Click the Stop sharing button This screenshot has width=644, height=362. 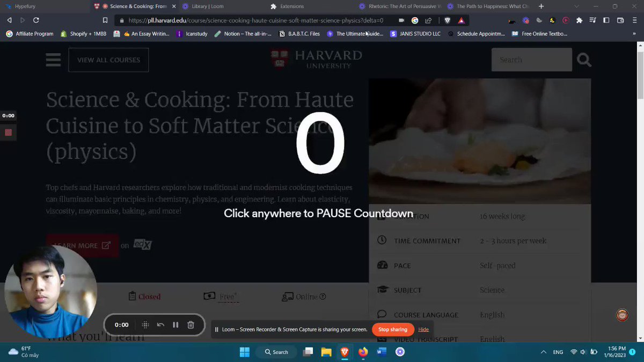tap(392, 329)
